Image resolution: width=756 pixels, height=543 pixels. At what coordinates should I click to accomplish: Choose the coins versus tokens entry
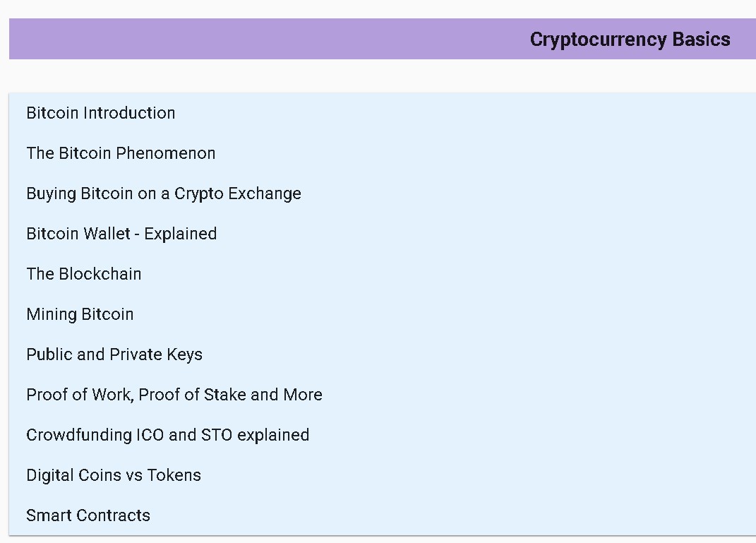point(114,475)
